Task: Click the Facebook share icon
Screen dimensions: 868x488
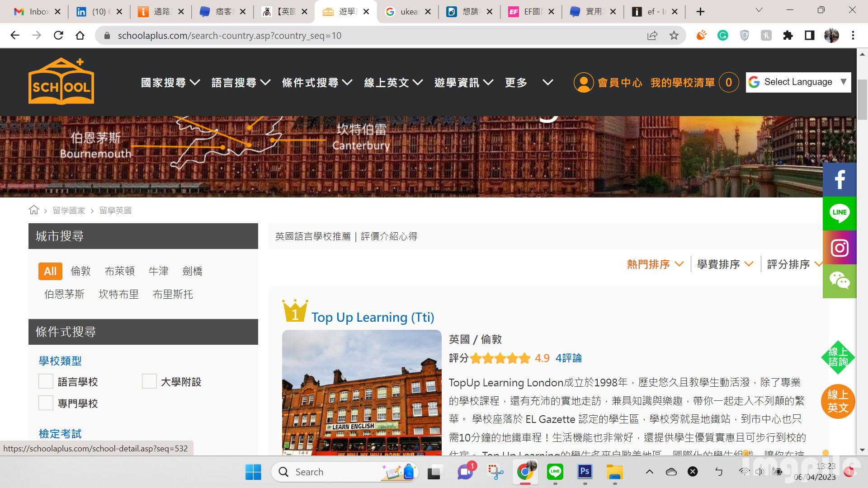Action: [840, 179]
